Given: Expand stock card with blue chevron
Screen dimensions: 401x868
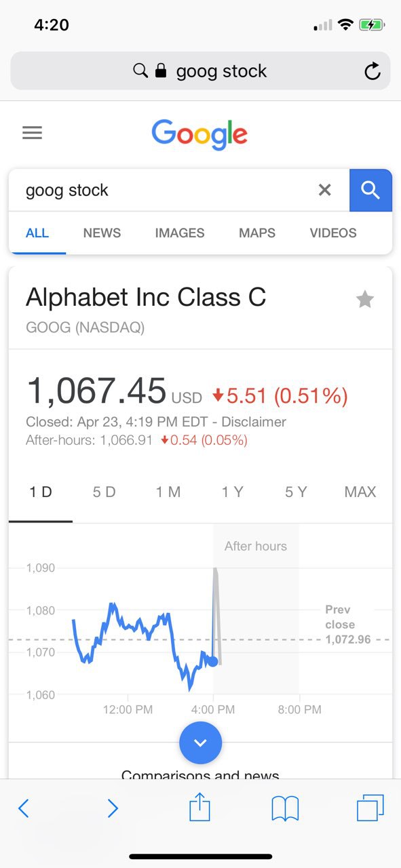Looking at the screenshot, I should coord(200,743).
